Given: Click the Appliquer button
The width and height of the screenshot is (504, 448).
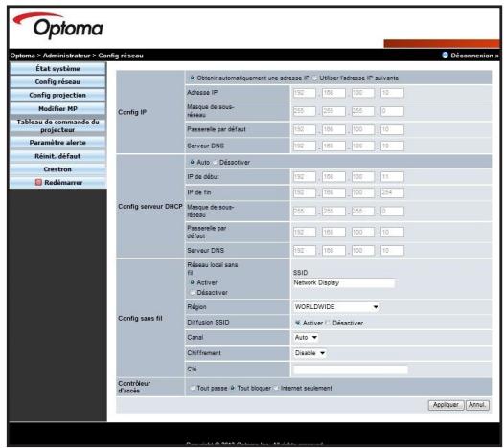Looking at the screenshot, I should pyautogui.click(x=446, y=405).
